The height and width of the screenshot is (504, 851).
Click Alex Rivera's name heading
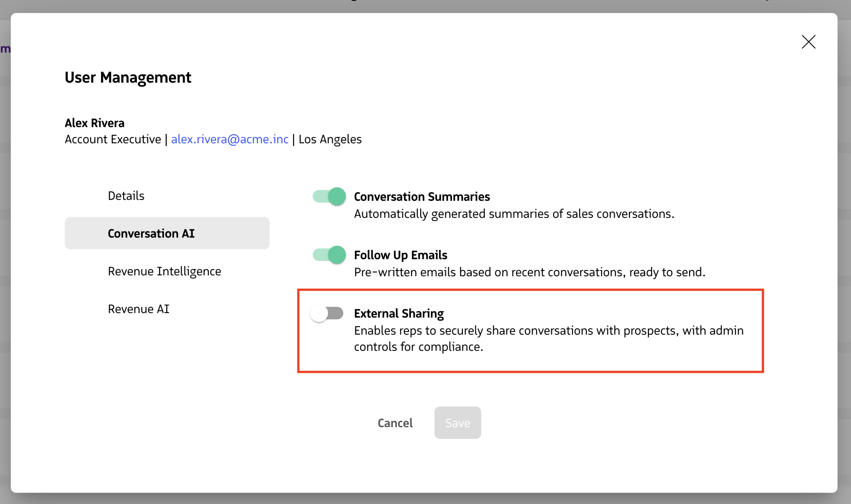coord(94,123)
